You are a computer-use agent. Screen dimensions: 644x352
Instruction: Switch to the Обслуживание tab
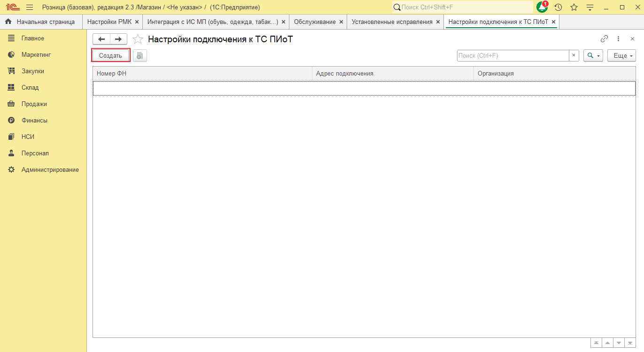[x=315, y=22]
